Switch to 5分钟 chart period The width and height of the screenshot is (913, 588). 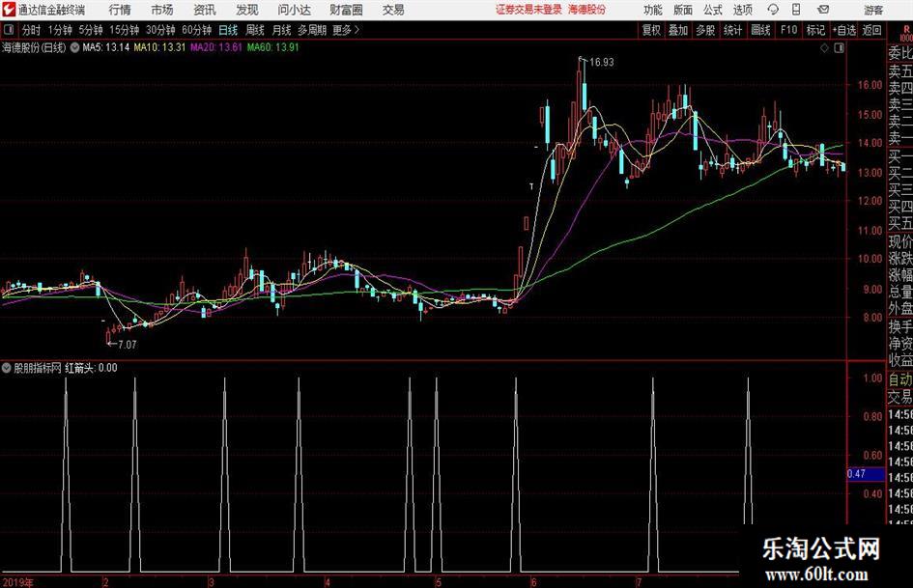[90, 30]
